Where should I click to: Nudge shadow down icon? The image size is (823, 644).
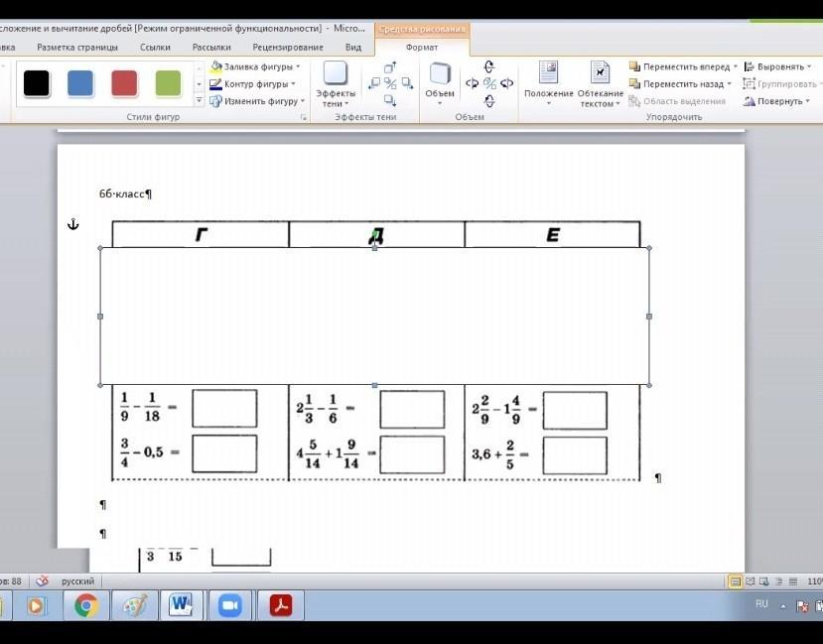pos(390,99)
